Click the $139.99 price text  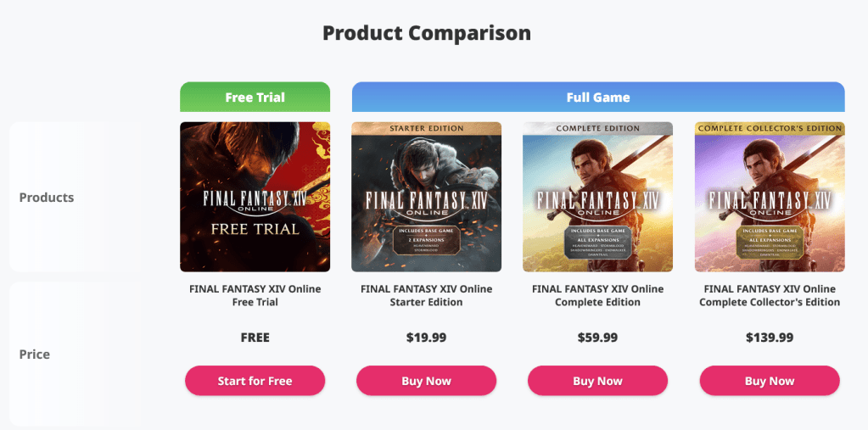pyautogui.click(x=770, y=338)
